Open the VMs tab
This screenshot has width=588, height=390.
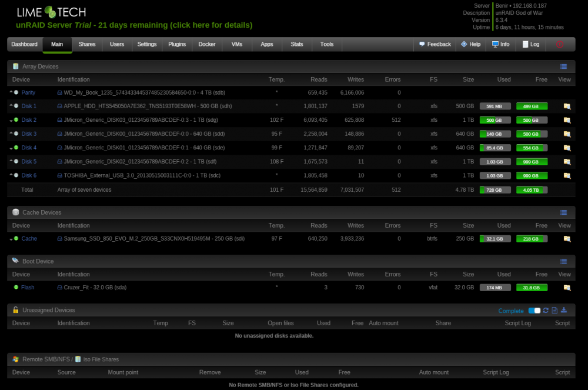point(237,44)
